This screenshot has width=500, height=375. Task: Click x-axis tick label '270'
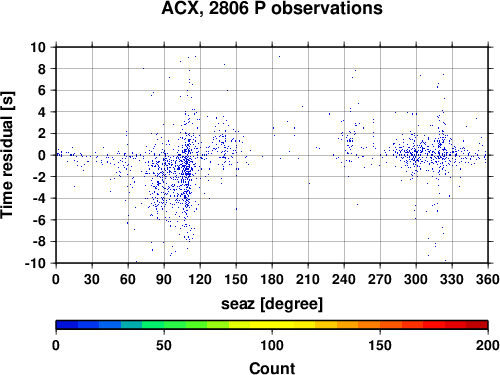pos(380,279)
